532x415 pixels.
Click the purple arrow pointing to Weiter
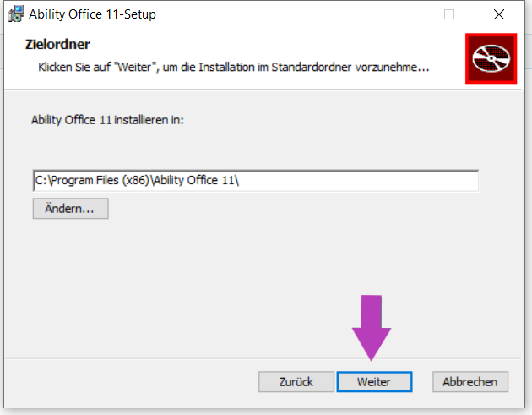click(372, 328)
